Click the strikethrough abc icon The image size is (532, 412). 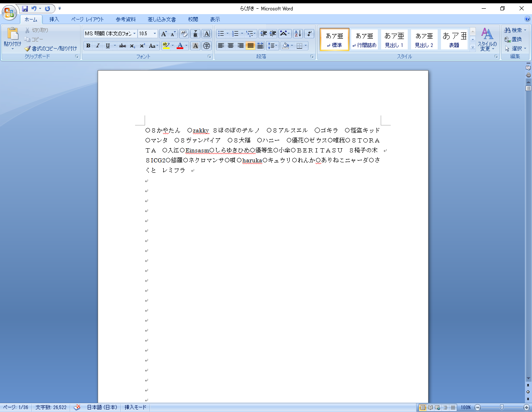[x=123, y=46]
